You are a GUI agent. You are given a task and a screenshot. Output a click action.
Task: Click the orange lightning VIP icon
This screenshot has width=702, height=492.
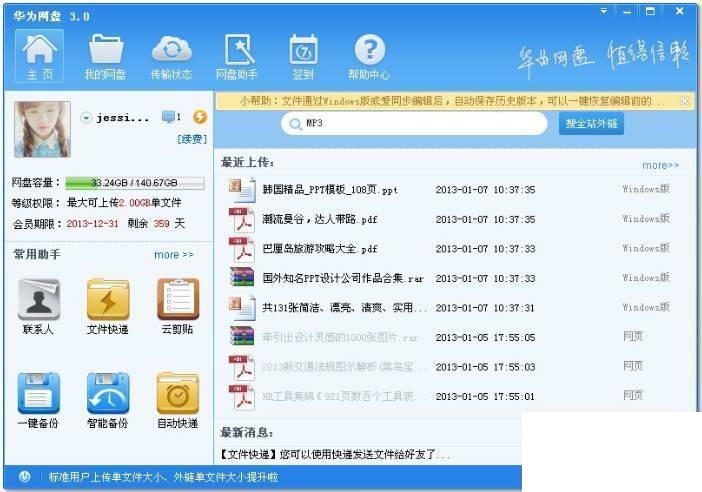coord(200,117)
